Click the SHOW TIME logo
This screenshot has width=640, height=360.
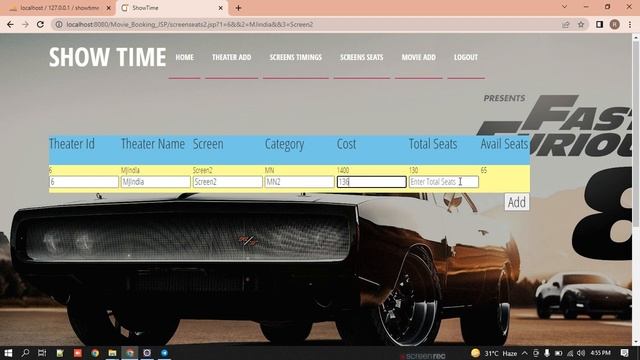pos(107,57)
